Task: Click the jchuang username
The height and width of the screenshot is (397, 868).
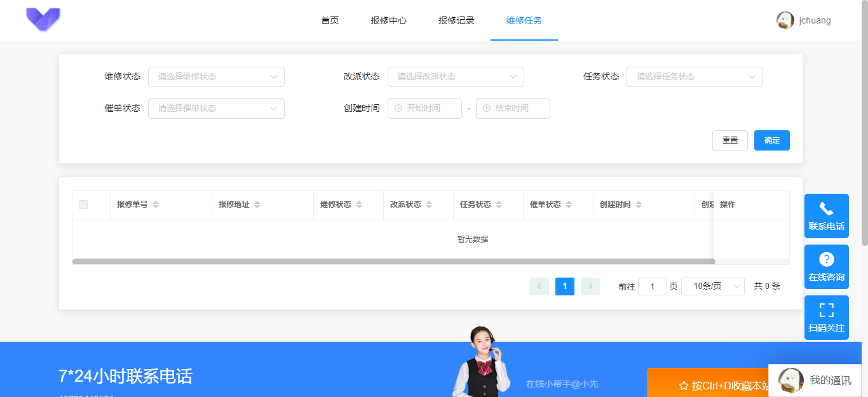Action: tap(815, 20)
